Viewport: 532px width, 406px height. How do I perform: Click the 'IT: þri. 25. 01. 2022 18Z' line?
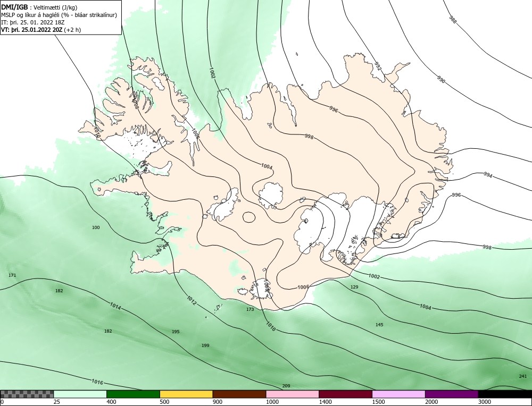pos(32,22)
